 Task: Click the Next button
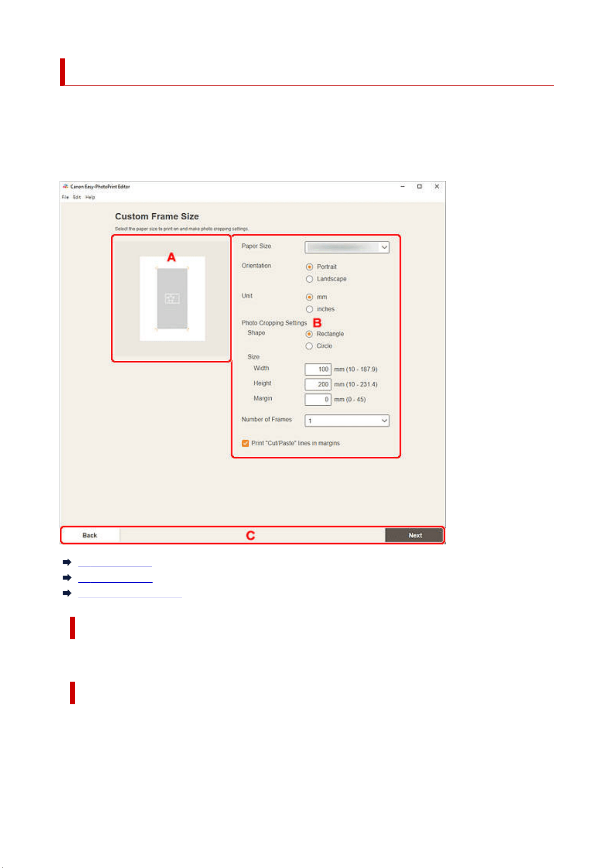(x=415, y=535)
